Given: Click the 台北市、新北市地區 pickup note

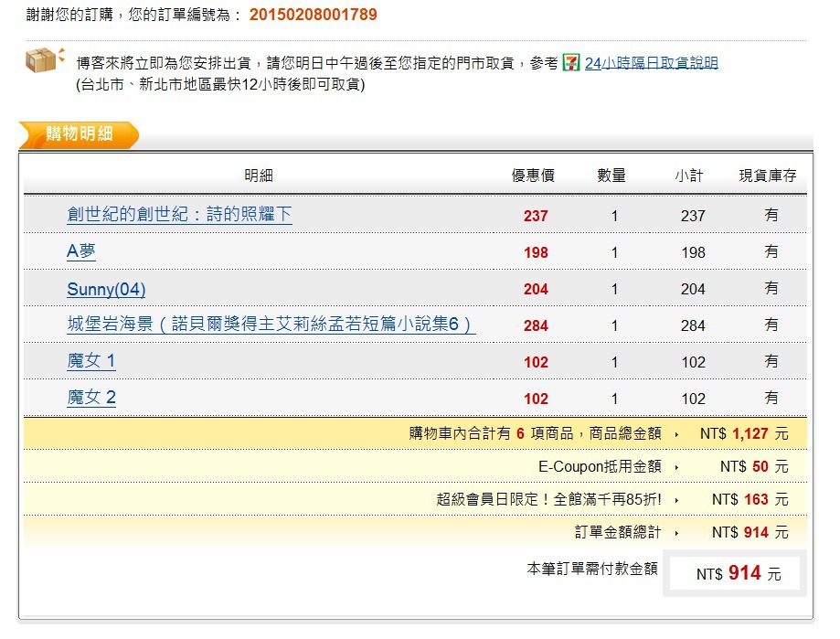Looking at the screenshot, I should (220, 84).
